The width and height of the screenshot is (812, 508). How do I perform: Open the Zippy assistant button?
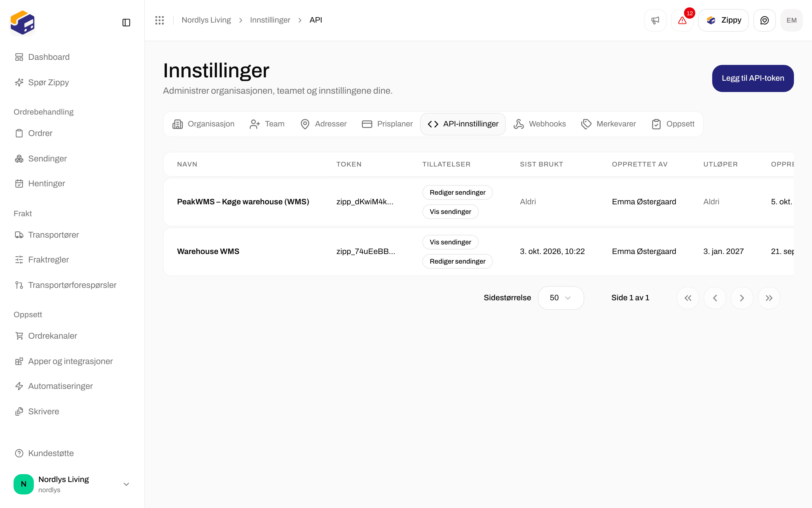723,20
